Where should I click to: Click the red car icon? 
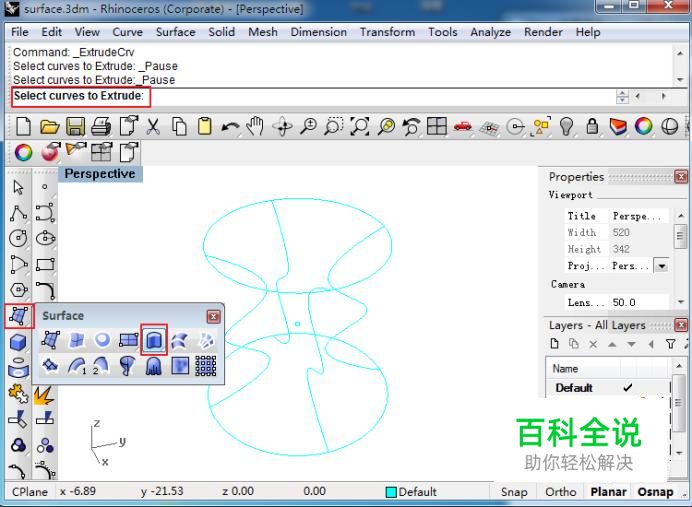[x=463, y=127]
